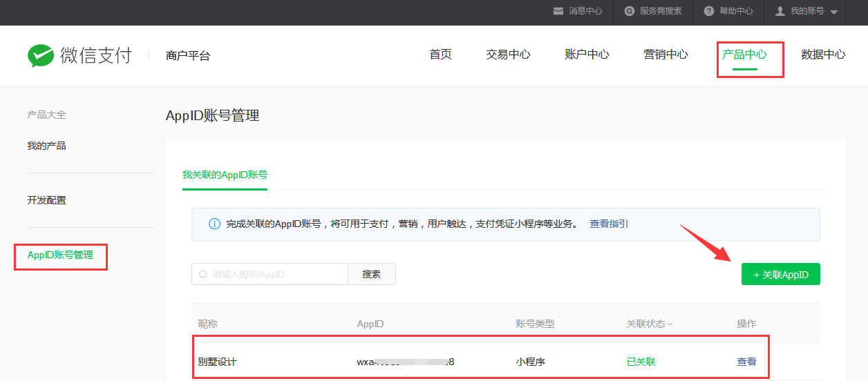Open the 首页 navigation menu
Viewport: 868px width, 381px height.
440,55
